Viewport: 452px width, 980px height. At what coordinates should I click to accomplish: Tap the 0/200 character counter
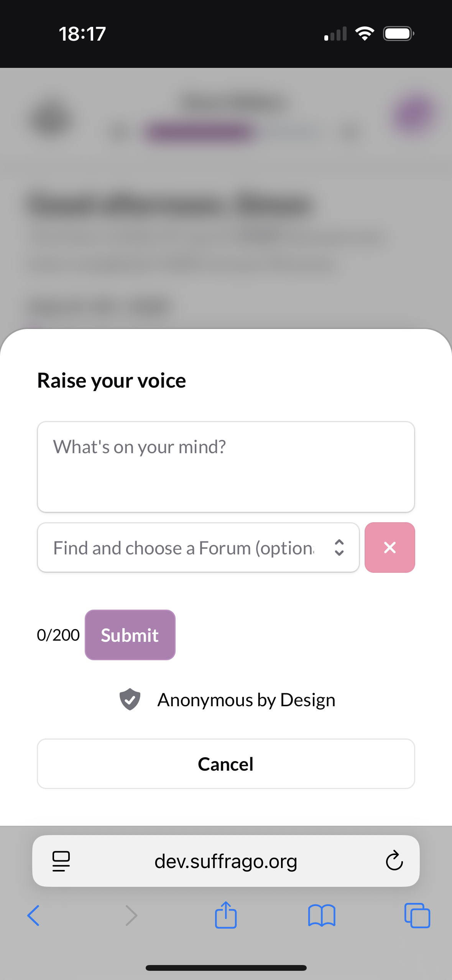[x=58, y=635]
